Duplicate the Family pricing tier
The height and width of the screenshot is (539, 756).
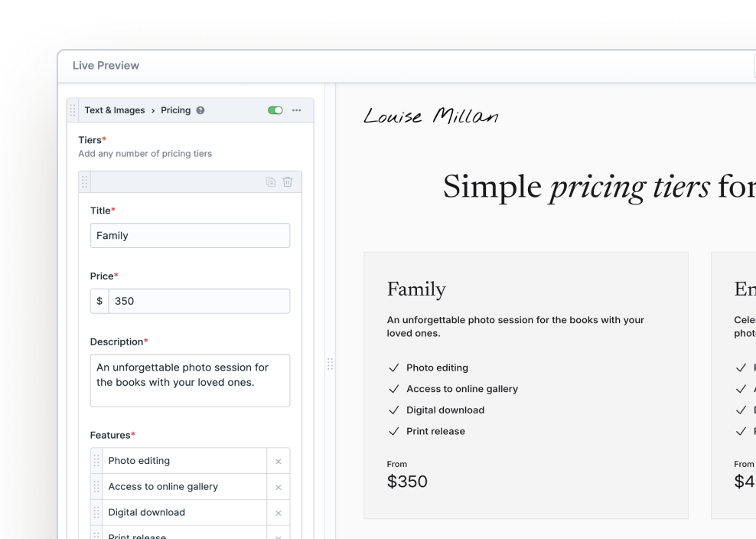point(270,182)
